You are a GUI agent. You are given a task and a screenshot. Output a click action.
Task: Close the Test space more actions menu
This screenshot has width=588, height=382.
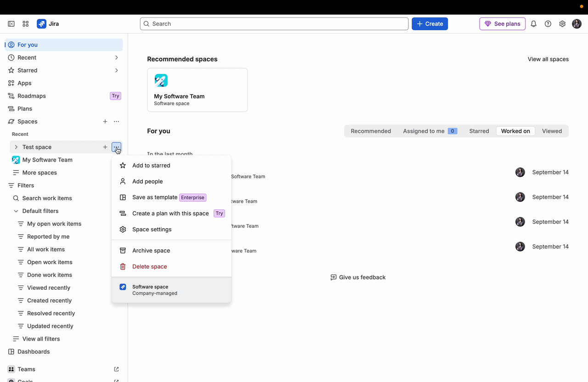click(x=117, y=147)
